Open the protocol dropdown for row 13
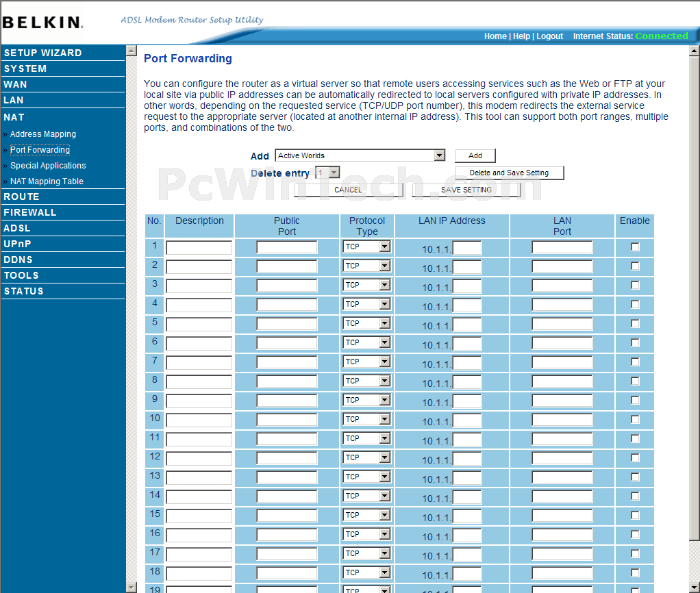This screenshot has width=700, height=593. [x=366, y=477]
